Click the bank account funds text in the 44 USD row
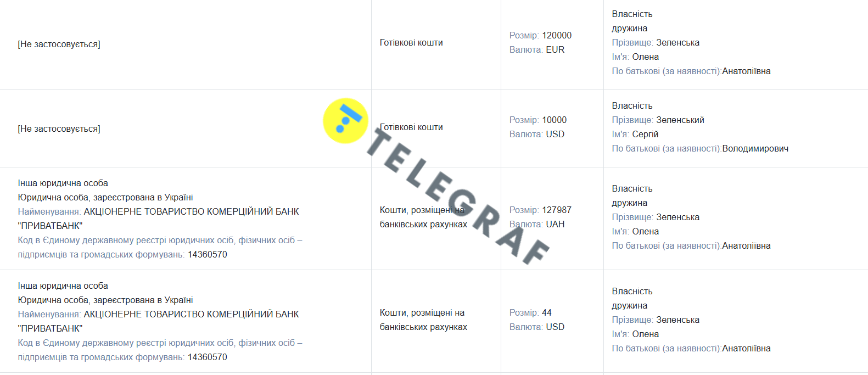868x375 pixels. (x=423, y=320)
